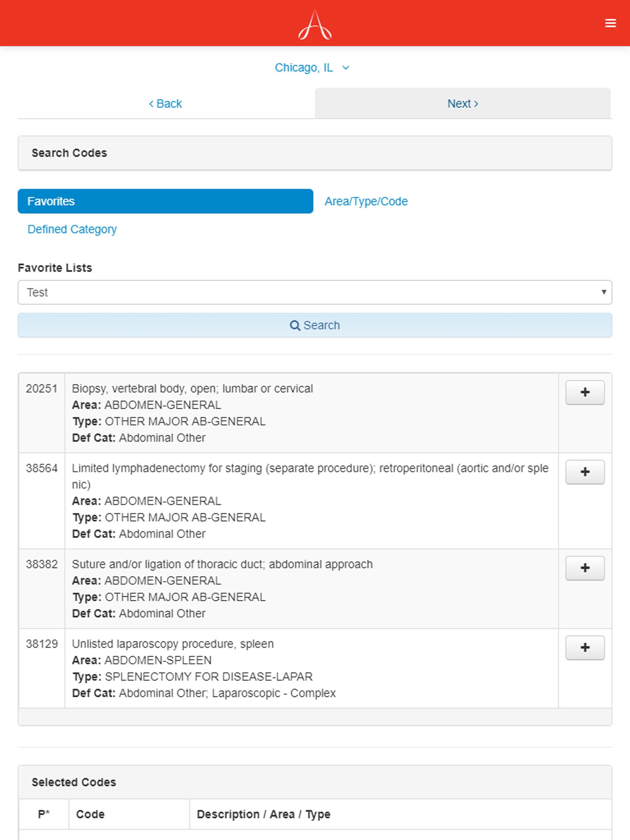This screenshot has width=630, height=840.
Task: Click the Selected Codes section header
Action: pos(74,782)
